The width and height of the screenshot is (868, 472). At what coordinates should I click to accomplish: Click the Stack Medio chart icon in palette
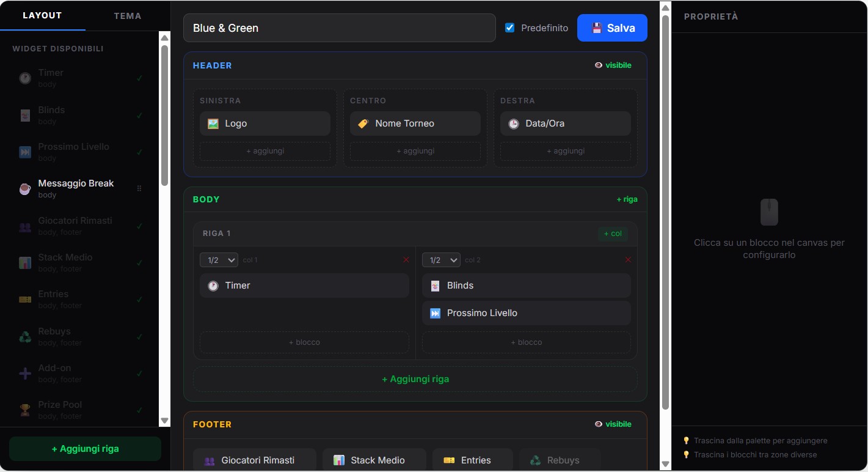[x=25, y=263]
